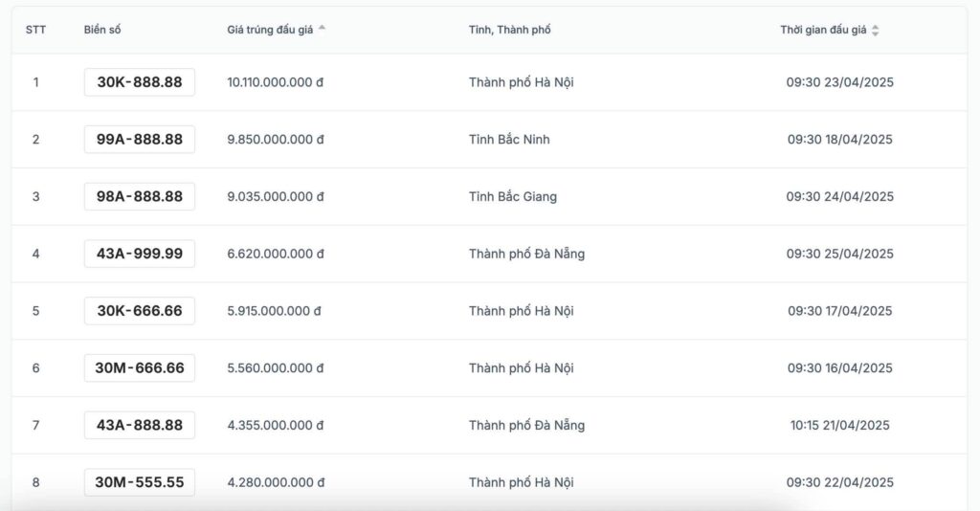Click plate 43A-999.99 badge
980x511 pixels.
pos(140,254)
